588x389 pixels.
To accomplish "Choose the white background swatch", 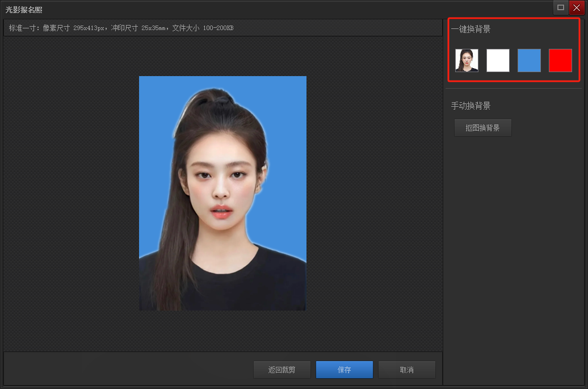I will pyautogui.click(x=498, y=60).
